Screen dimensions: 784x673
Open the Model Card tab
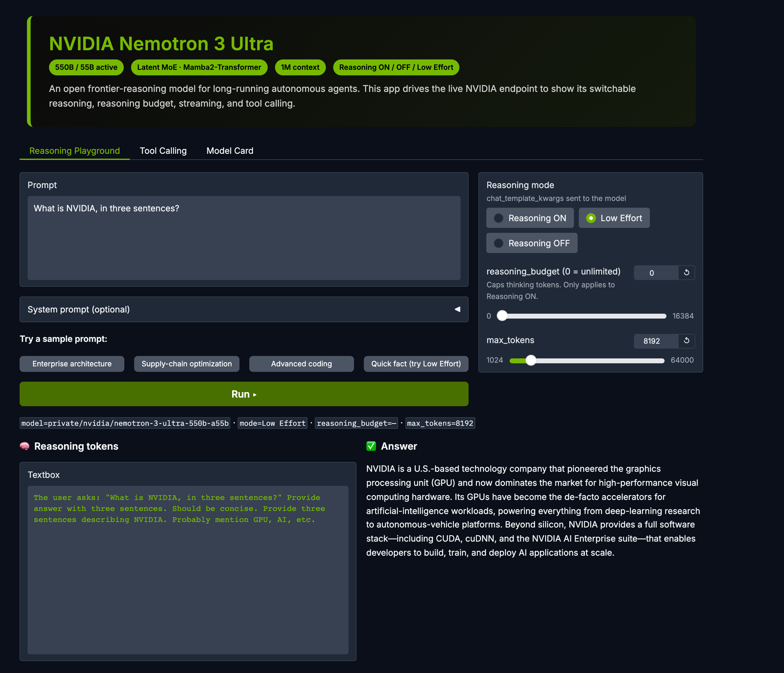point(230,151)
